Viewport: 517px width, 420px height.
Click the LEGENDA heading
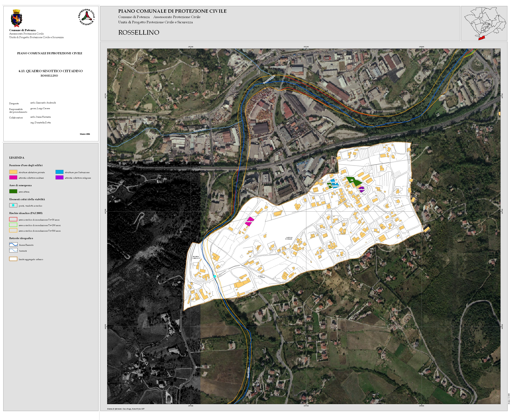[x=17, y=157]
